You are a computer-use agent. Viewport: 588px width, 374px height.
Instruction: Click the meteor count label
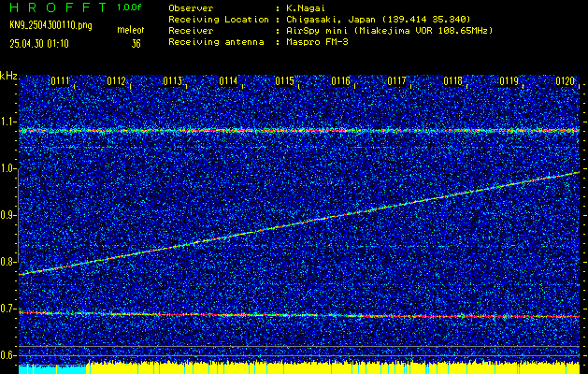[131, 30]
